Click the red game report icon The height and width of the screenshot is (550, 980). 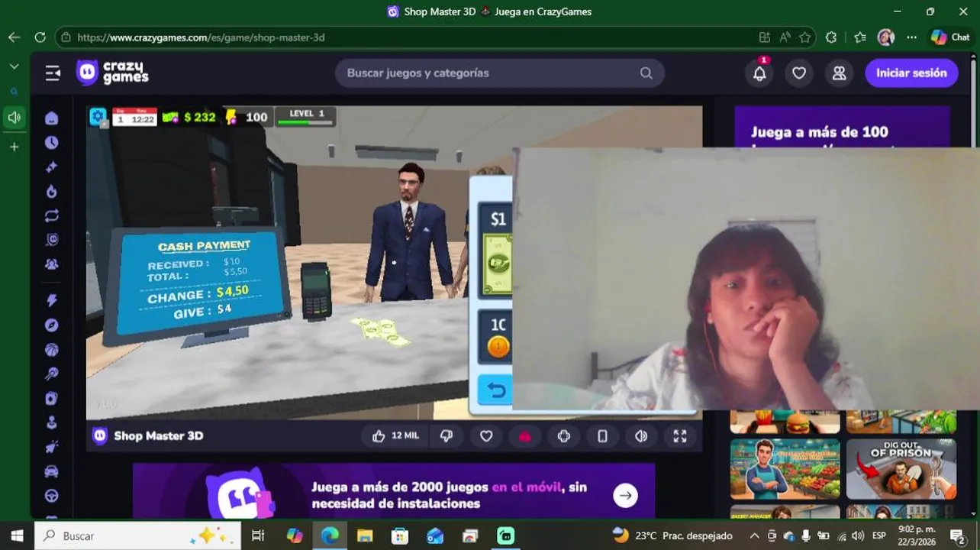[x=525, y=436]
